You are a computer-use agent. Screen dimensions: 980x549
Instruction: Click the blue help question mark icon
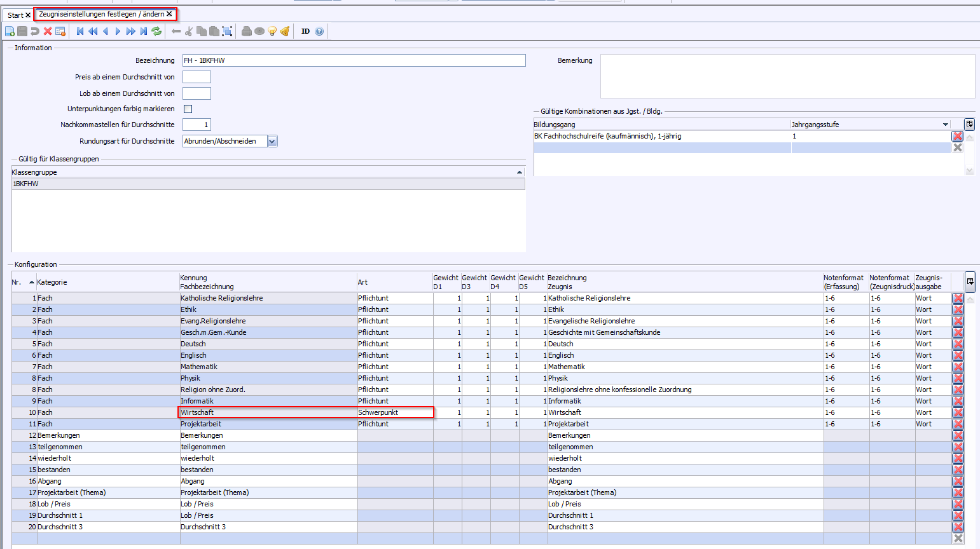click(x=319, y=31)
